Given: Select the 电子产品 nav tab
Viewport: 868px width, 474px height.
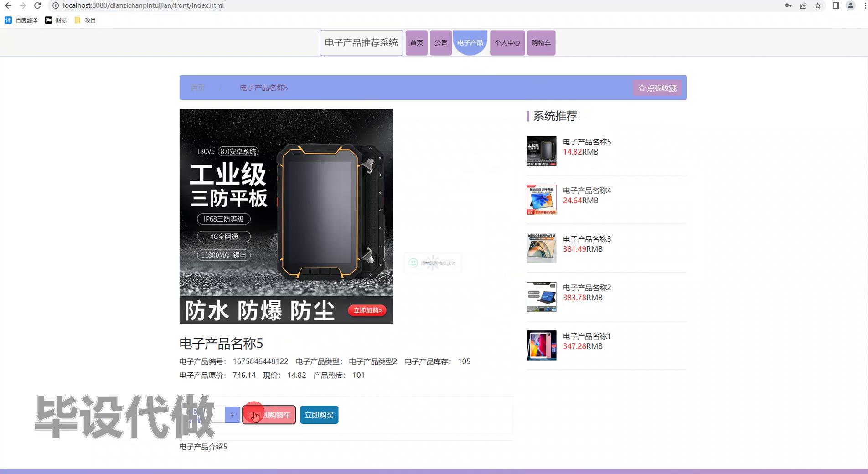Looking at the screenshot, I should click(x=470, y=43).
